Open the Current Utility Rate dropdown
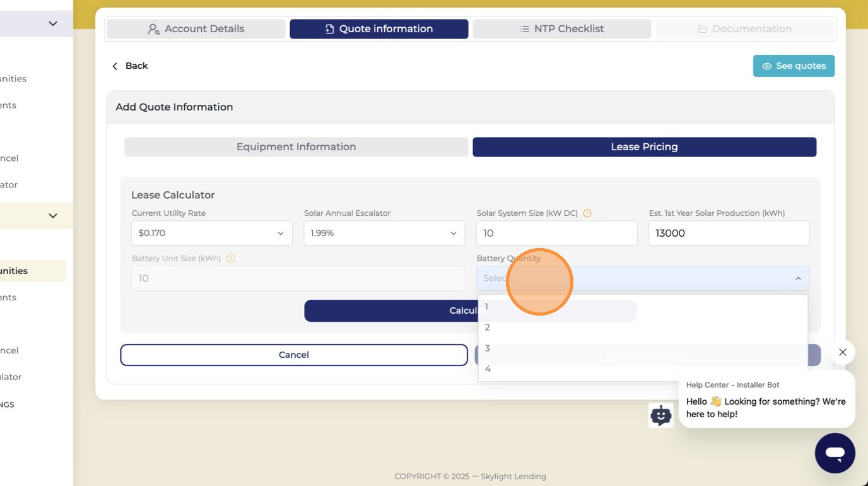 212,234
